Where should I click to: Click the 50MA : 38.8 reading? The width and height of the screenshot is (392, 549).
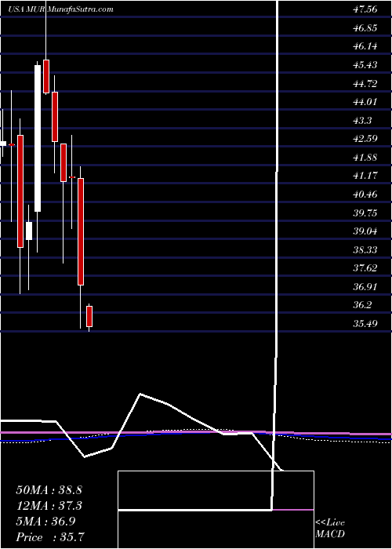point(49,490)
